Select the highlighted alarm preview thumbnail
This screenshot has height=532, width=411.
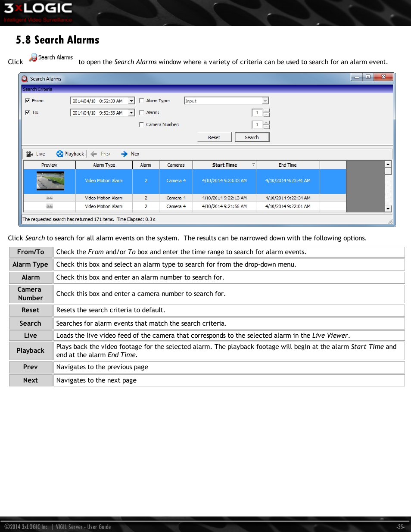tap(50, 181)
